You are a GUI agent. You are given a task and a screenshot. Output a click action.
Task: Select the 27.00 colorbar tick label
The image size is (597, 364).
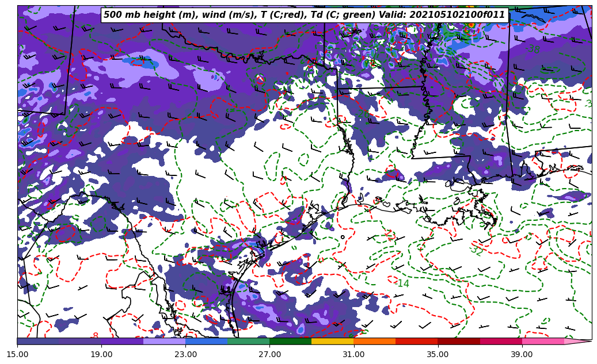click(269, 354)
